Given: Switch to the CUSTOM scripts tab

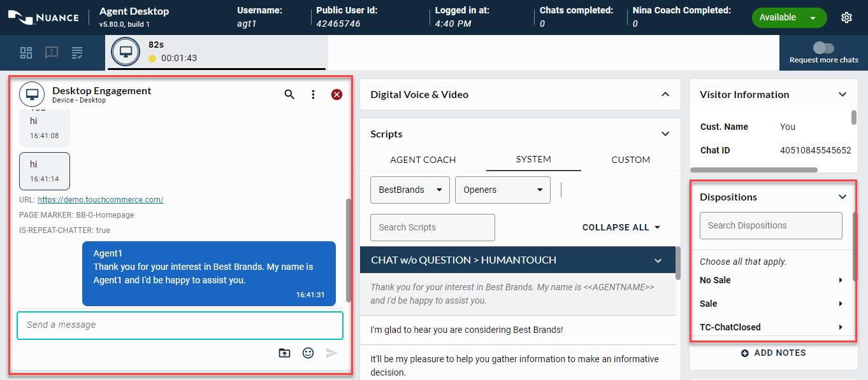Looking at the screenshot, I should 630,160.
